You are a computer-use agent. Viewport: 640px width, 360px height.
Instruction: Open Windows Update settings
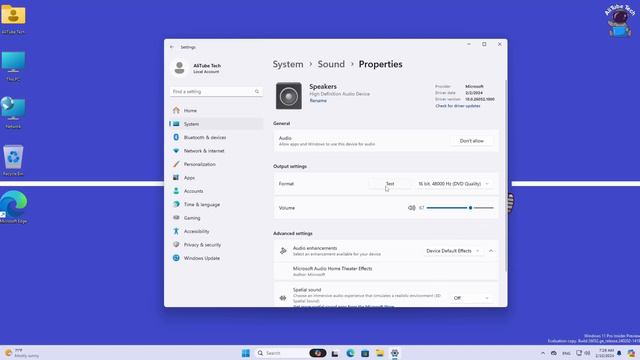tap(216, 258)
